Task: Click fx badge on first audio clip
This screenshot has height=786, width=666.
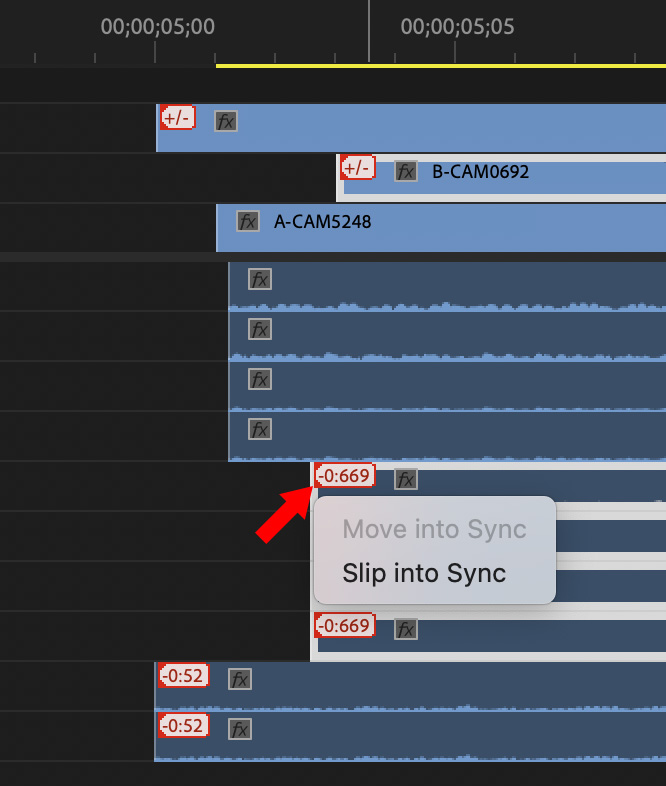Action: tap(260, 279)
